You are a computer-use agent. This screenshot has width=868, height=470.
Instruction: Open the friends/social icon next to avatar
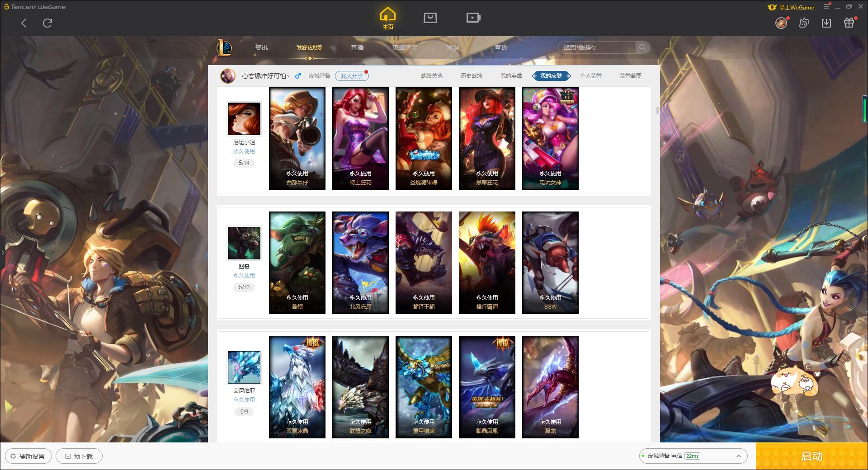(804, 23)
